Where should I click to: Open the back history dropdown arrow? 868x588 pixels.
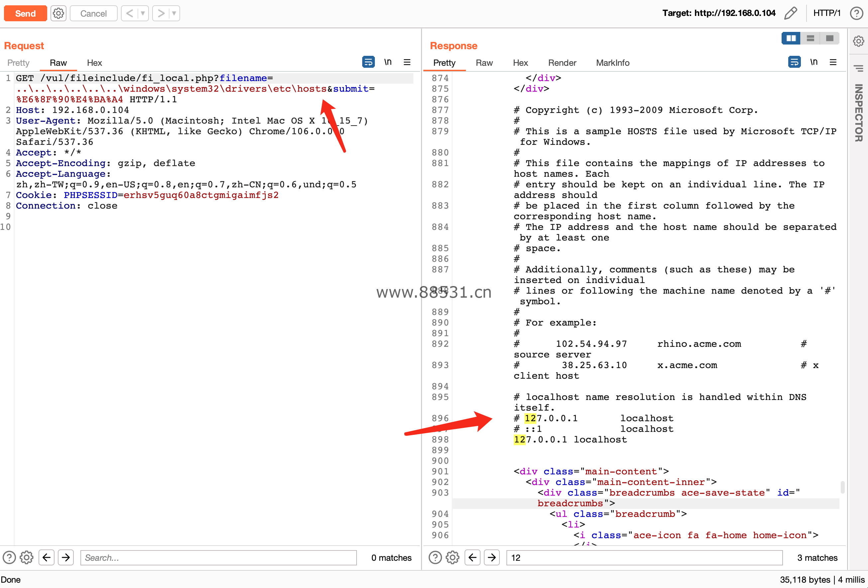(143, 13)
